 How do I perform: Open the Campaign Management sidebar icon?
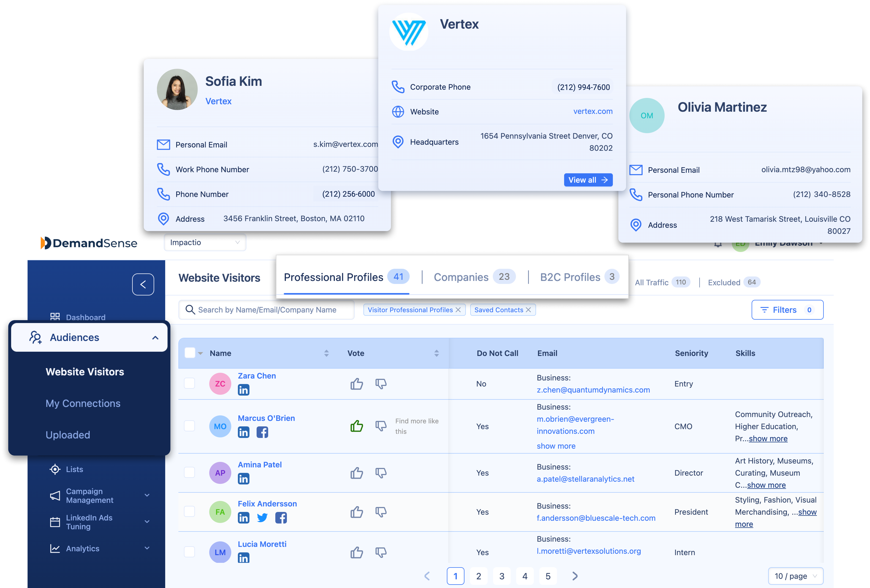(x=55, y=495)
